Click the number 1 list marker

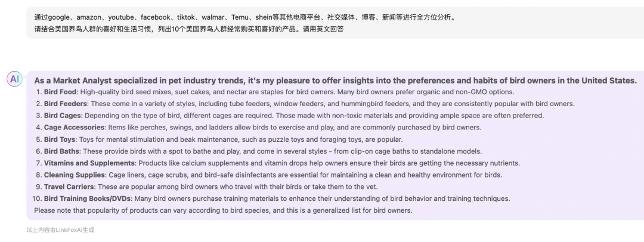(x=39, y=92)
